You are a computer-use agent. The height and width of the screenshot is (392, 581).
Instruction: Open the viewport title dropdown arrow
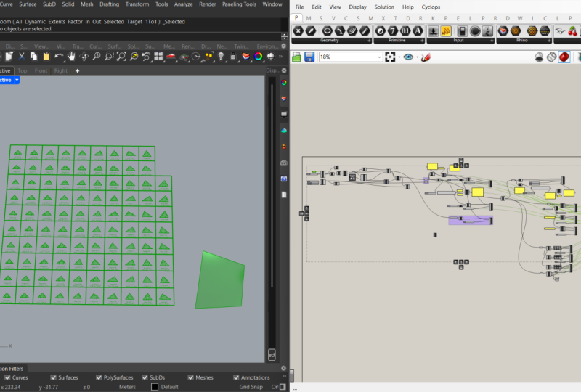17,80
